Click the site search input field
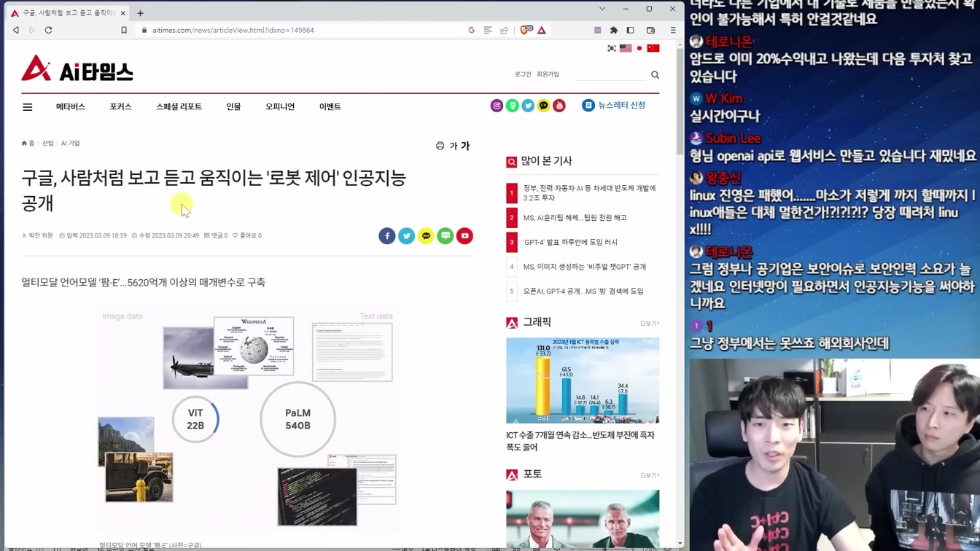The height and width of the screenshot is (551, 980). (x=610, y=74)
